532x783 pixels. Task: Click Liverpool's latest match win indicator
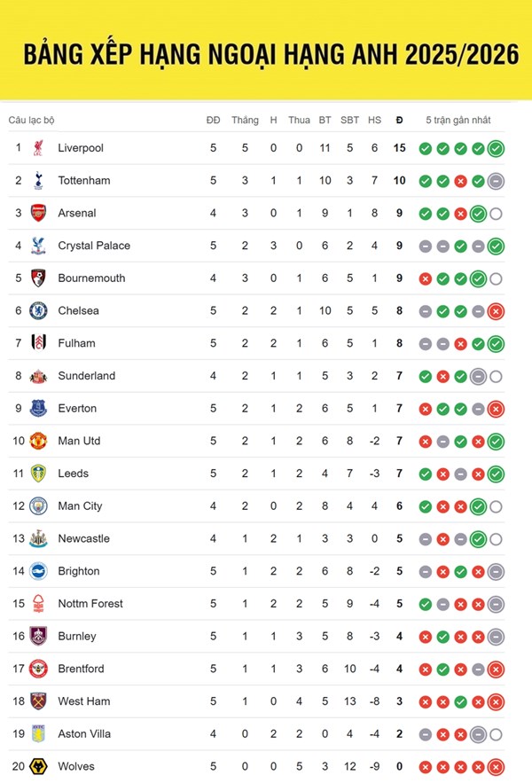496,148
